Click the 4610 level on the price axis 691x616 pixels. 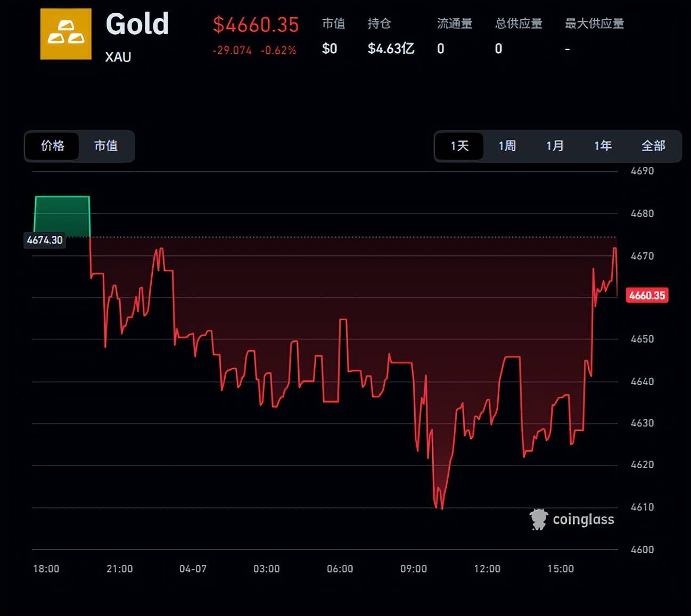click(642, 507)
